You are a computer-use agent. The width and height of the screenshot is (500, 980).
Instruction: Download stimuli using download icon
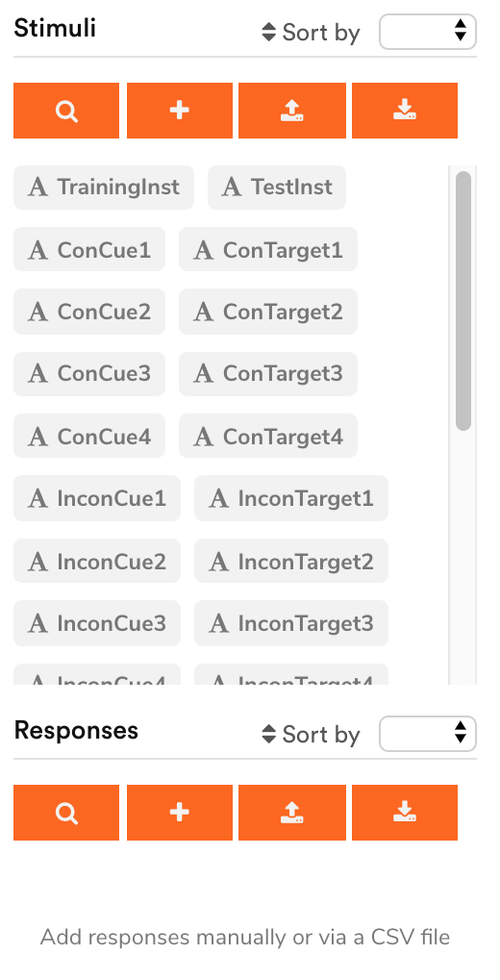(x=405, y=111)
